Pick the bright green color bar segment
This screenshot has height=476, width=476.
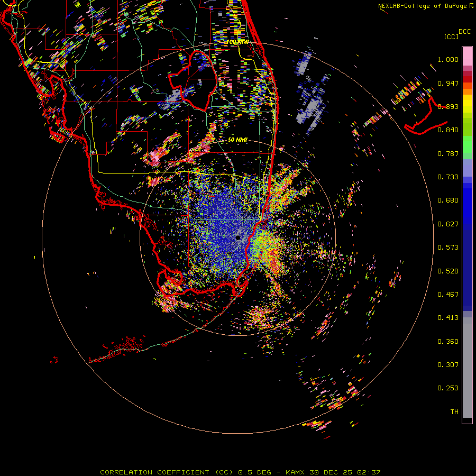pyautogui.click(x=467, y=144)
